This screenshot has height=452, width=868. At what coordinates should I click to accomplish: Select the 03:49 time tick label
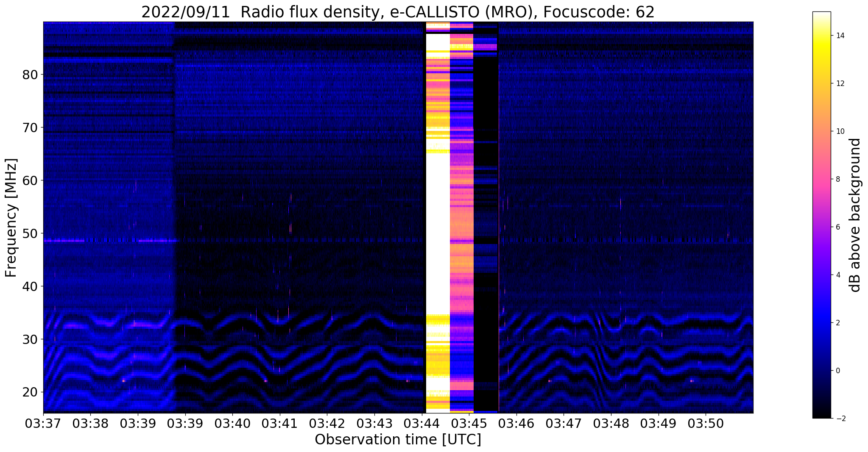(x=659, y=423)
